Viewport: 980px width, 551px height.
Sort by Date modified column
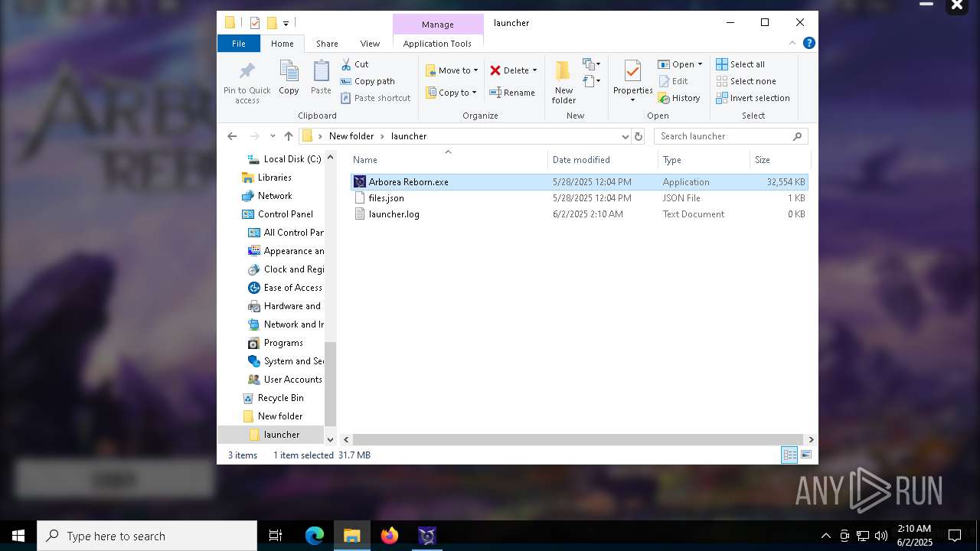[603, 160]
